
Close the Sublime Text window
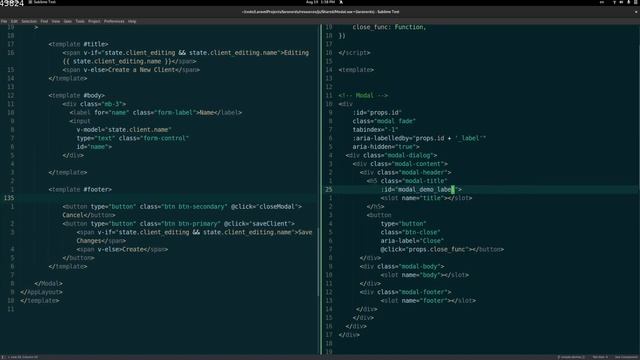tap(636, 12)
